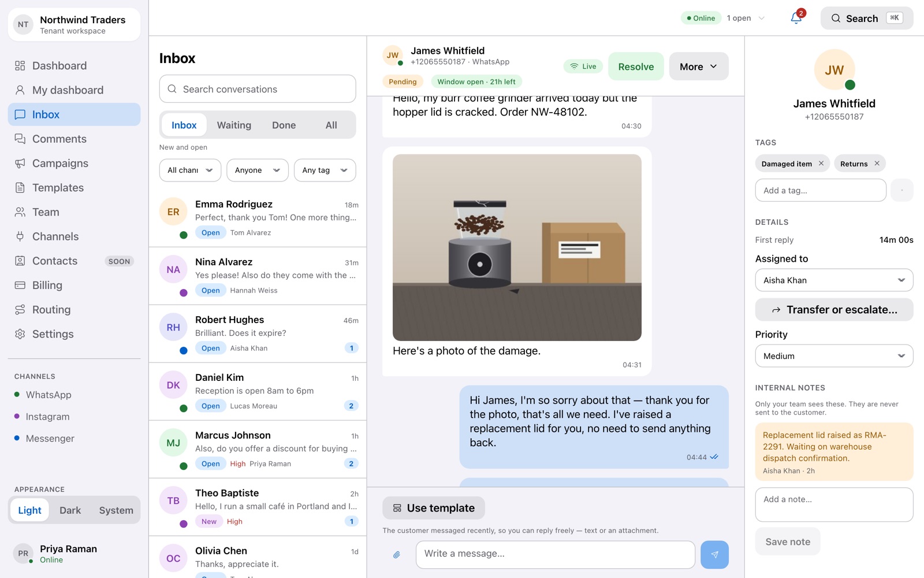Viewport: 924px width, 578px height.
Task: Open the coffee grinder damage photo
Action: (x=517, y=247)
